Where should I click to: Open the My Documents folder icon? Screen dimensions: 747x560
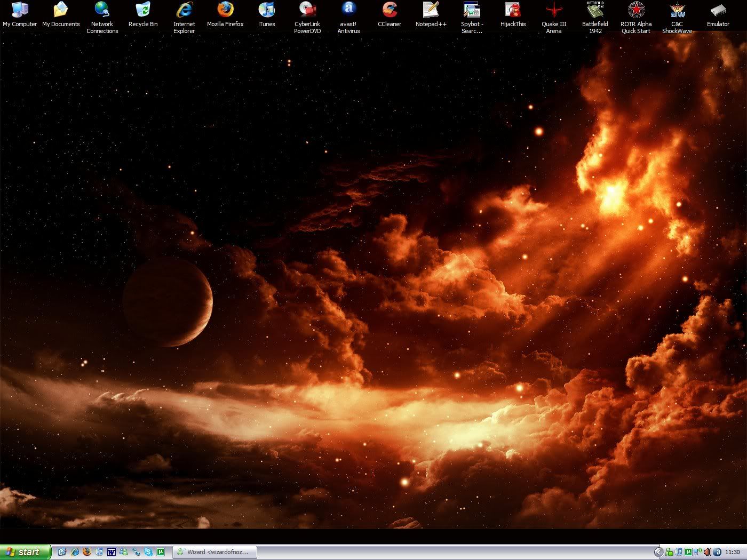pos(61,15)
